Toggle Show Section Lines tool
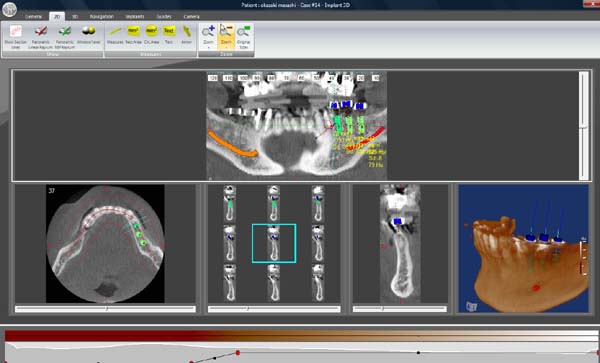This screenshot has height=363, width=600. [x=16, y=37]
